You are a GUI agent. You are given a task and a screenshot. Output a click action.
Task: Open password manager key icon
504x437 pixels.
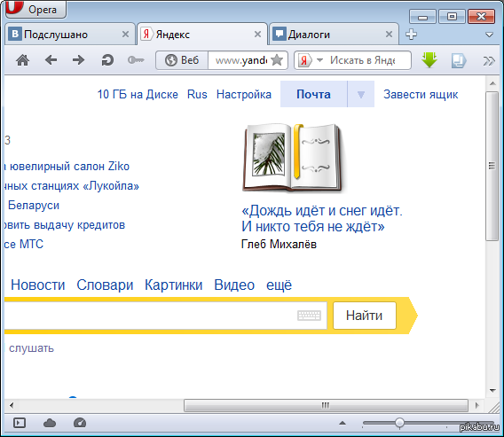tap(136, 60)
